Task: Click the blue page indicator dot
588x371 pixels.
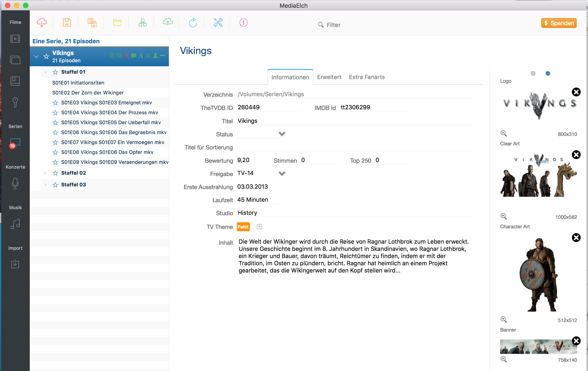Action: click(x=548, y=73)
